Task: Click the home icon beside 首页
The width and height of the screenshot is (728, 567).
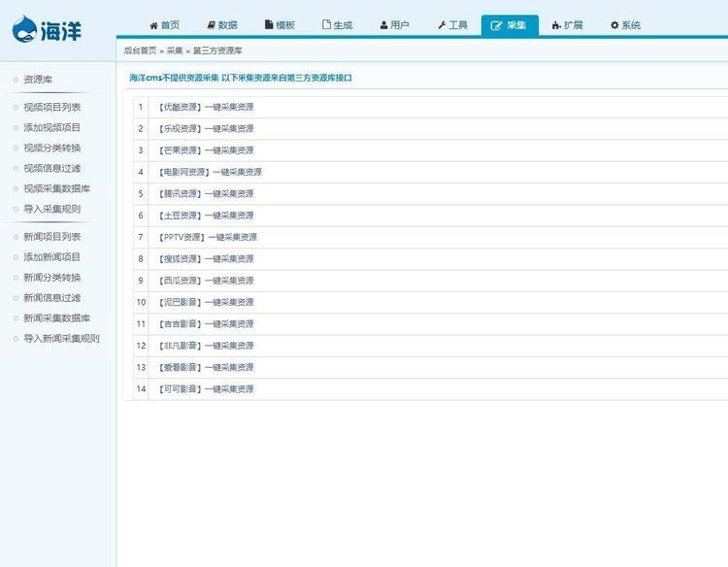Action: coord(153,25)
